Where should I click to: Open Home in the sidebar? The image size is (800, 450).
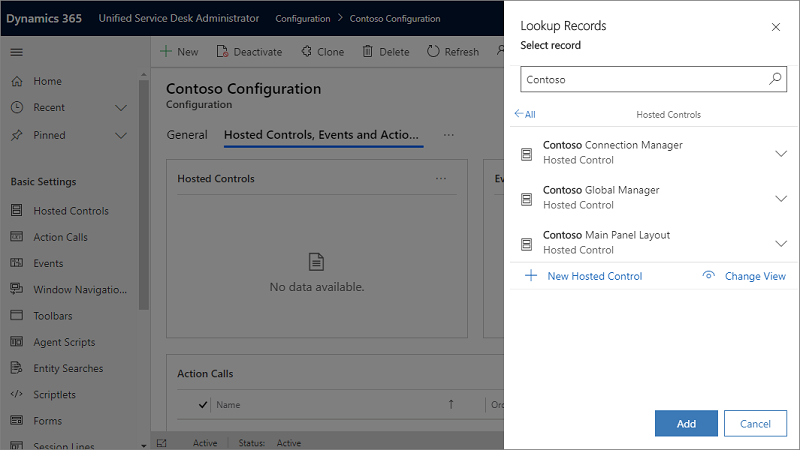pos(47,81)
